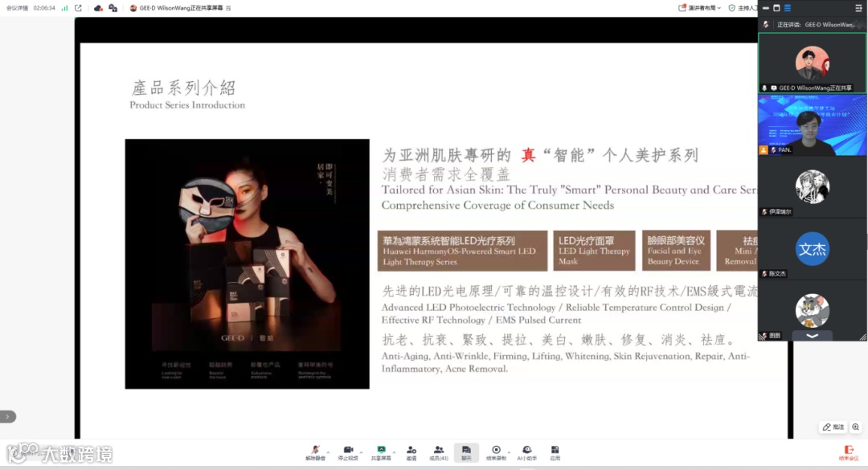The width and height of the screenshot is (868, 470).
Task: Open 共享屏幕 screen share button
Action: [x=381, y=453]
